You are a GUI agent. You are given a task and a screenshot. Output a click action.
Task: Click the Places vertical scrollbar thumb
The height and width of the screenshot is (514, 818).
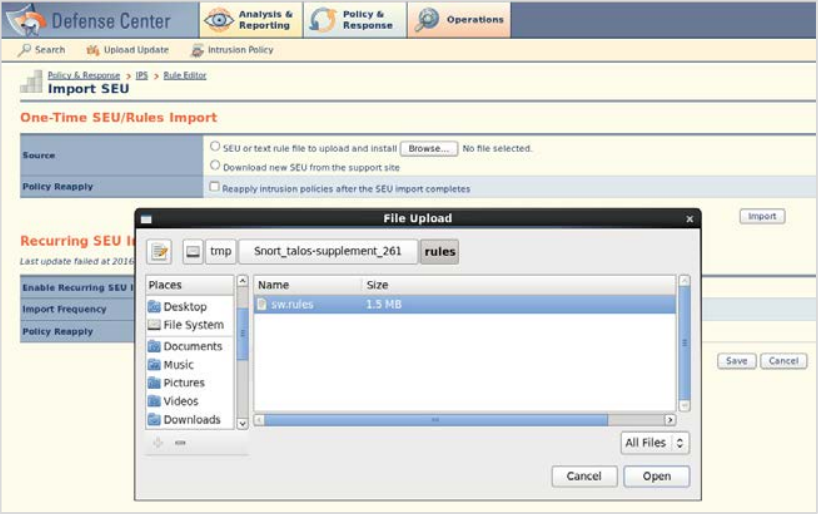(x=243, y=334)
